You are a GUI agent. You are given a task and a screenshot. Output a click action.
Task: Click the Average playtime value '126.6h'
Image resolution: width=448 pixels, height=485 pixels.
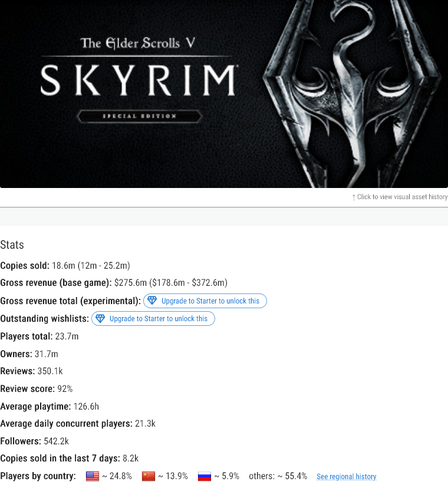click(x=86, y=407)
